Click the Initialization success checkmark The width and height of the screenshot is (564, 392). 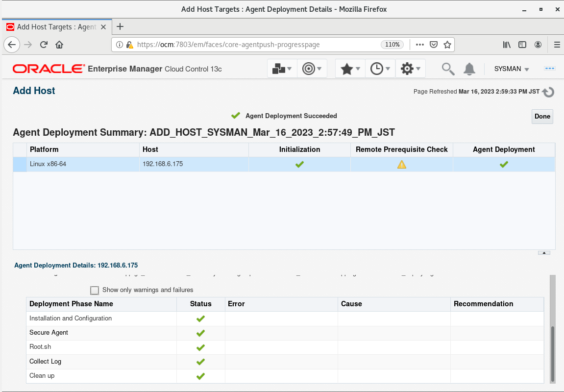pyautogui.click(x=299, y=164)
